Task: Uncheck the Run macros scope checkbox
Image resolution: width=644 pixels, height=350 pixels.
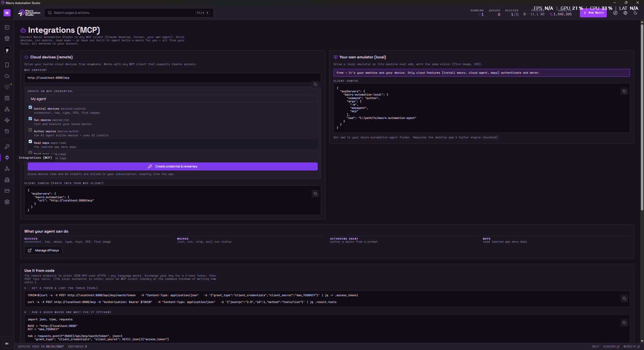Action: pos(30,119)
